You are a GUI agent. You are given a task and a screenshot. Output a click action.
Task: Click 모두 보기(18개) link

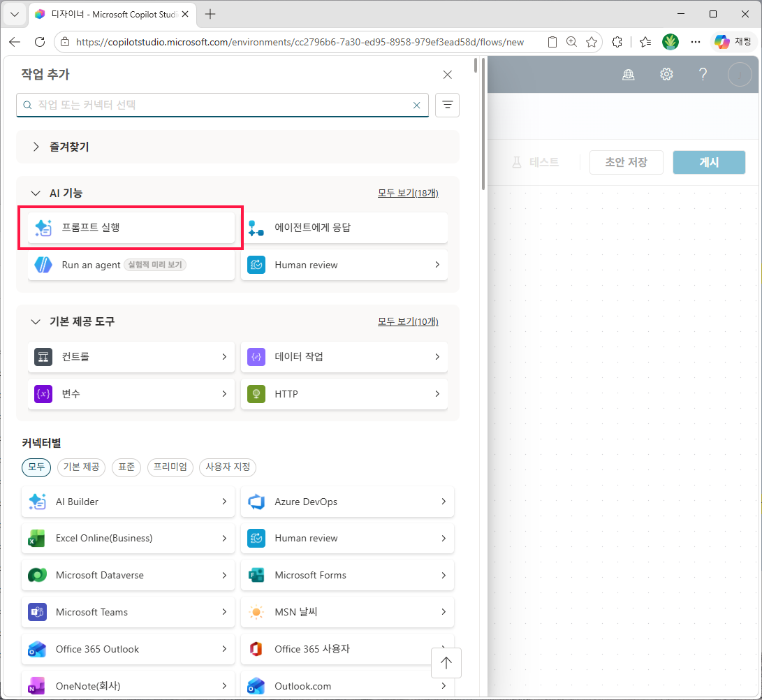click(408, 193)
